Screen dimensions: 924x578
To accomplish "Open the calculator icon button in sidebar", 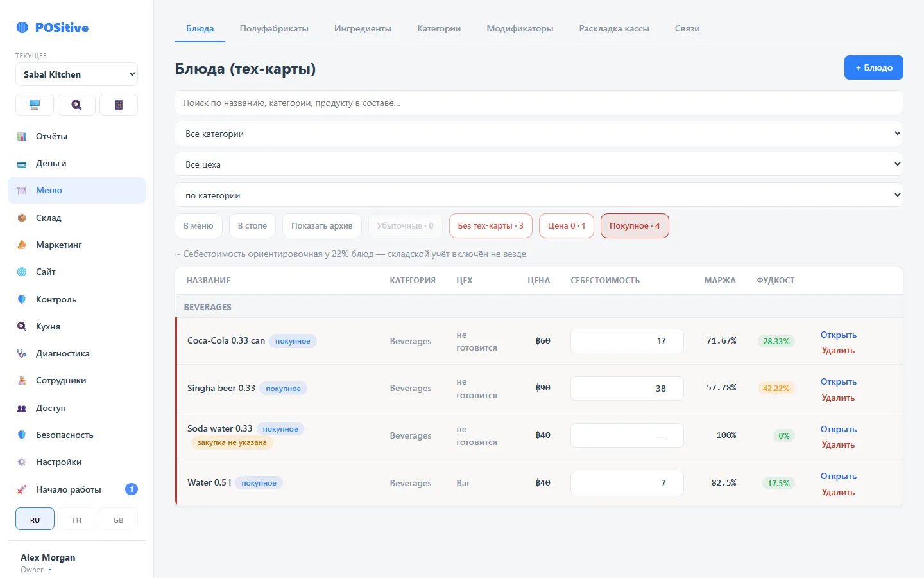I will click(119, 105).
